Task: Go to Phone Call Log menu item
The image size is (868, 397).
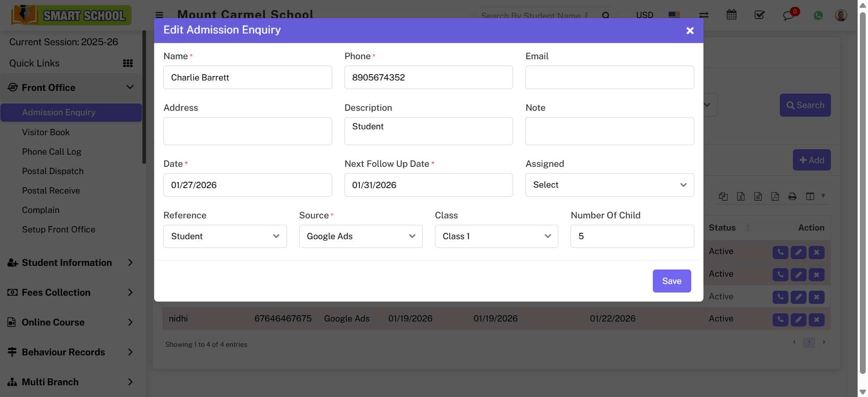Action: (52, 152)
